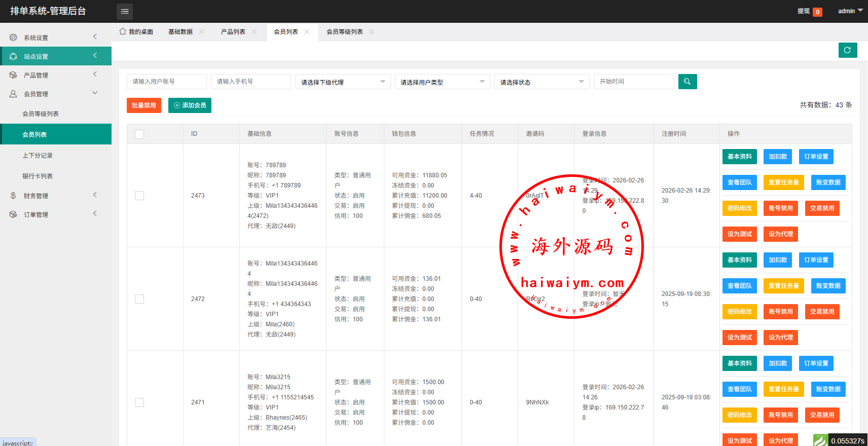Expand the 请选择状态 dropdown

coord(541,82)
